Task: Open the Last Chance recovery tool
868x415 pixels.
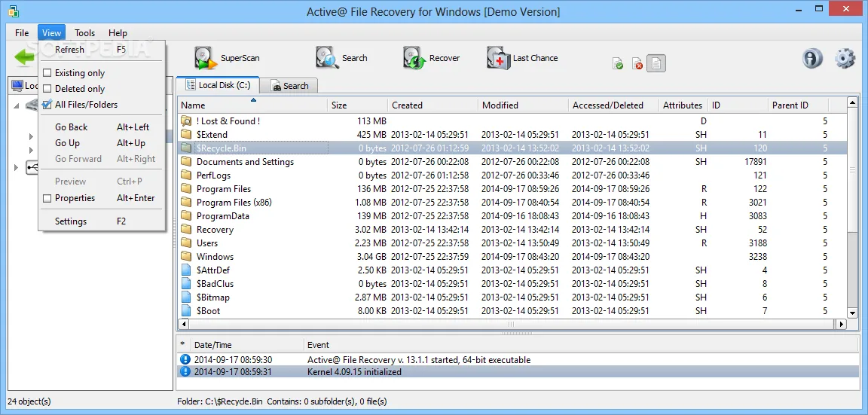Action: coord(523,58)
